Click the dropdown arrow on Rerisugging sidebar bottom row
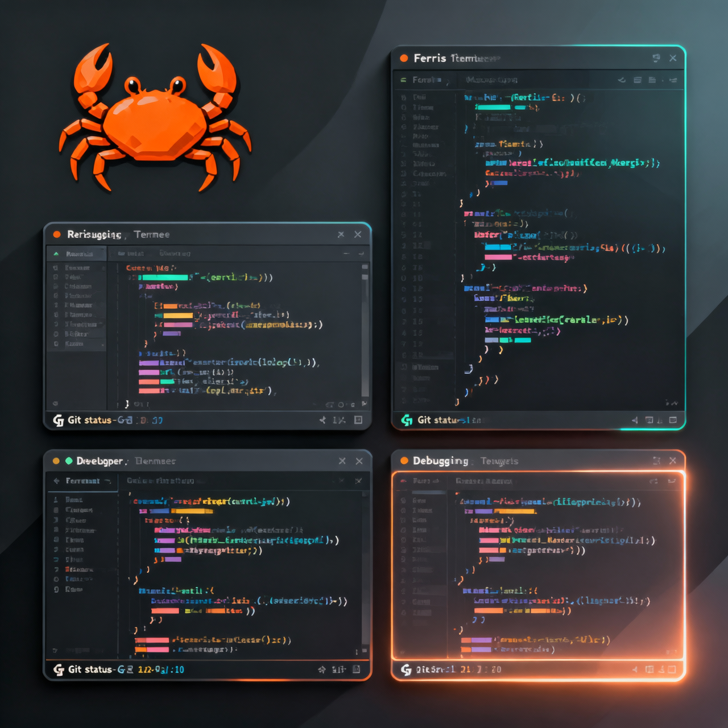 pyautogui.click(x=103, y=345)
